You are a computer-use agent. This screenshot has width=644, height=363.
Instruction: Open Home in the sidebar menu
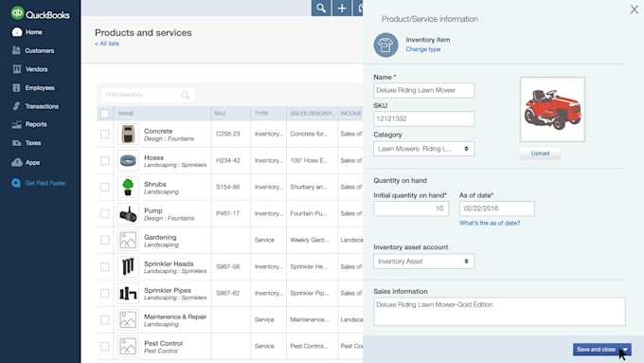[34, 32]
